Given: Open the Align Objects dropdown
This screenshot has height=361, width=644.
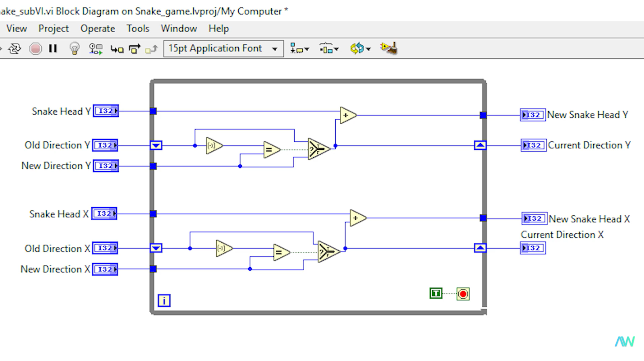Looking at the screenshot, I should pyautogui.click(x=299, y=49).
